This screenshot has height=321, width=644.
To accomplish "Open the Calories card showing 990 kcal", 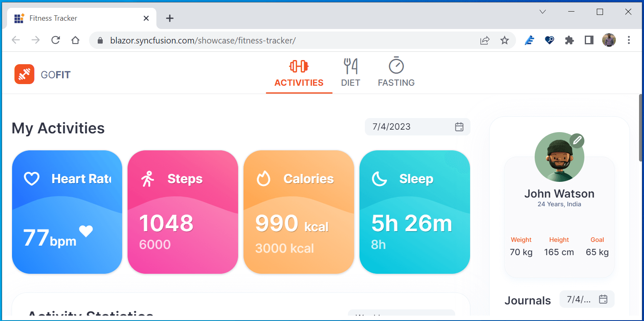I will [x=299, y=212].
